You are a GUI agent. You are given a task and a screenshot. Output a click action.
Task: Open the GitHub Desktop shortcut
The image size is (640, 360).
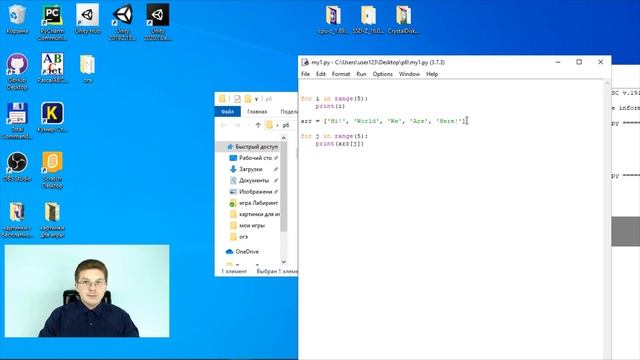tap(17, 71)
